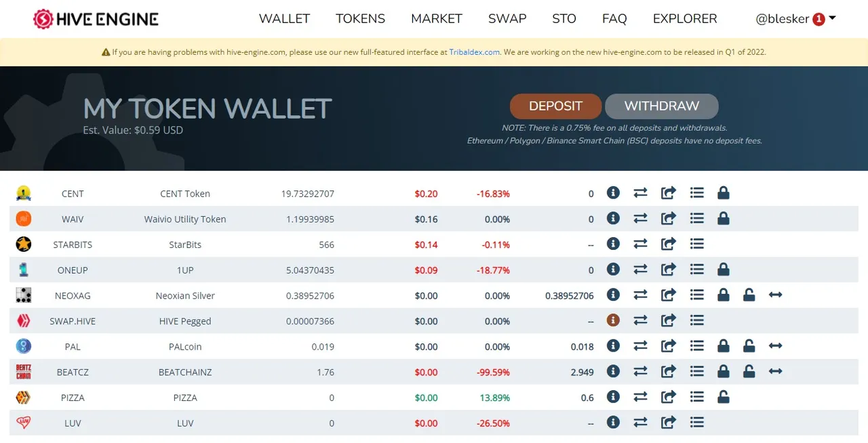Send SWAP.HIVE using the share icon

tap(669, 320)
